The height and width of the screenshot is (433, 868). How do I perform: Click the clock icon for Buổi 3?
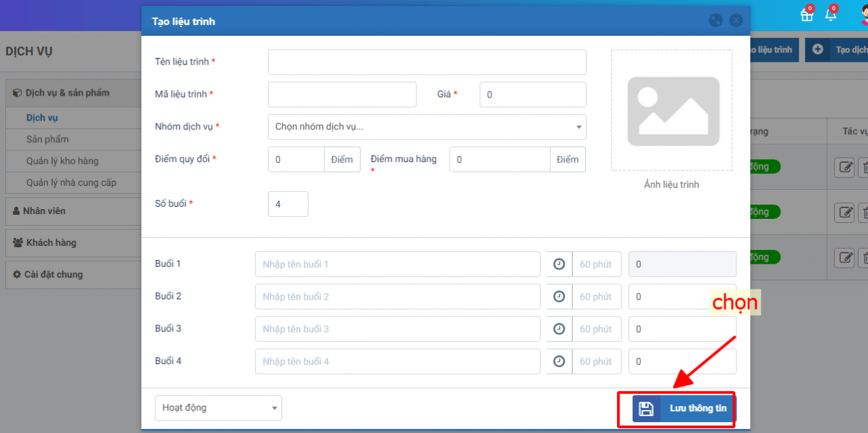[559, 329]
